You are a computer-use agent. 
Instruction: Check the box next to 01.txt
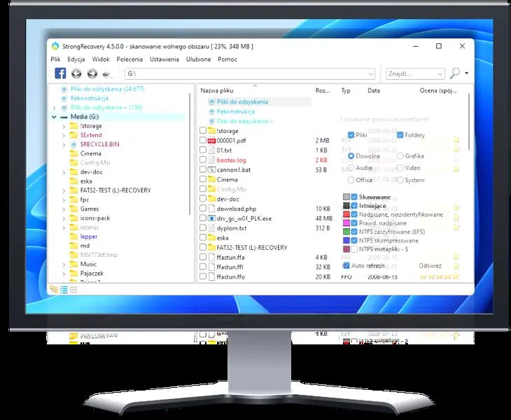point(203,150)
